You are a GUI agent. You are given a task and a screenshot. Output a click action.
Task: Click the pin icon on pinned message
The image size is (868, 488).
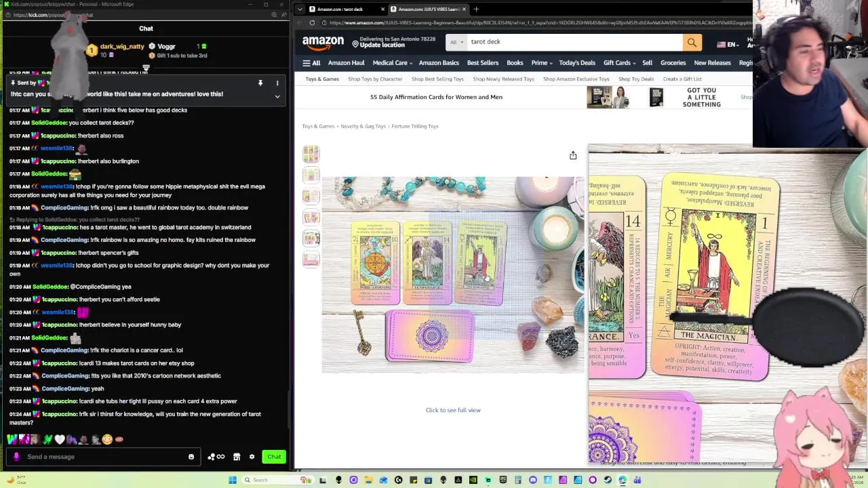point(260,83)
